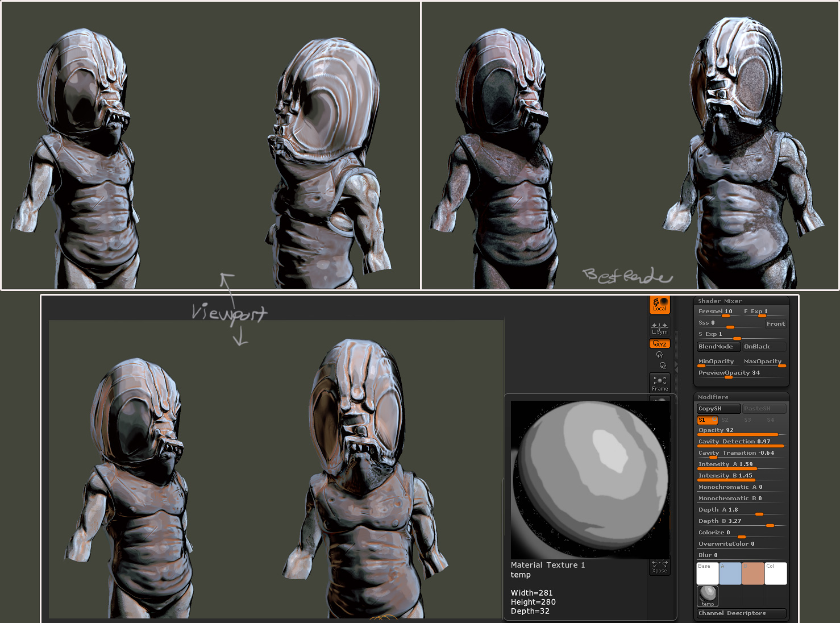
Task: Toggle the Local transformations icon
Action: tap(660, 305)
